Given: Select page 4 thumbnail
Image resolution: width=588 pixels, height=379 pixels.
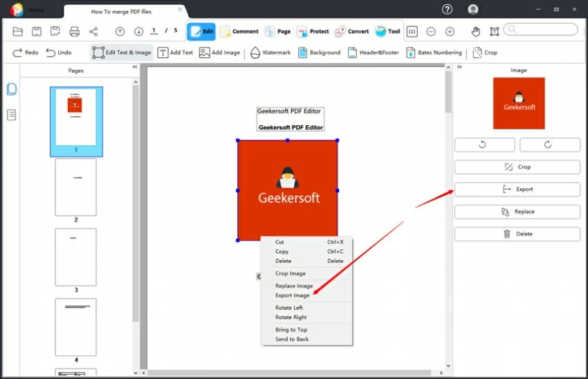Looking at the screenshot, I should coord(76,327).
